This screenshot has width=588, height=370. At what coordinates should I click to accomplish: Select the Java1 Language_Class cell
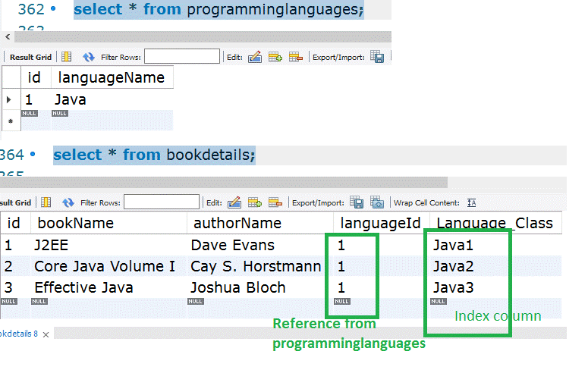(x=495, y=245)
